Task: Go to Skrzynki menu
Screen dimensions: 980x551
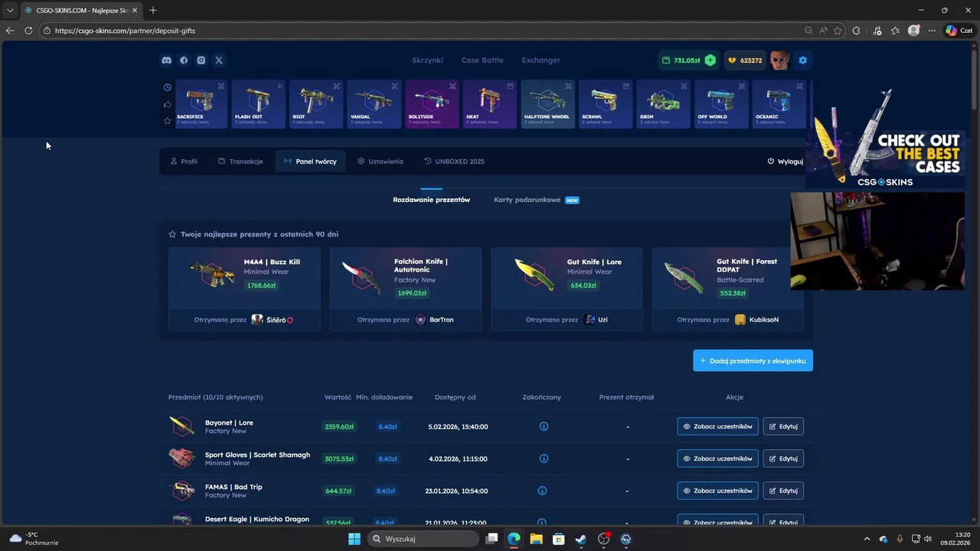Action: [427, 60]
